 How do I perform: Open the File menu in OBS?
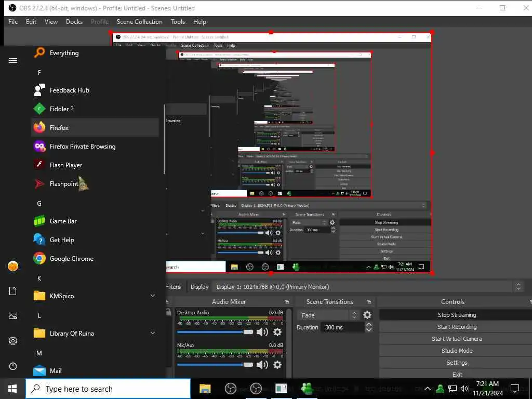pyautogui.click(x=13, y=22)
